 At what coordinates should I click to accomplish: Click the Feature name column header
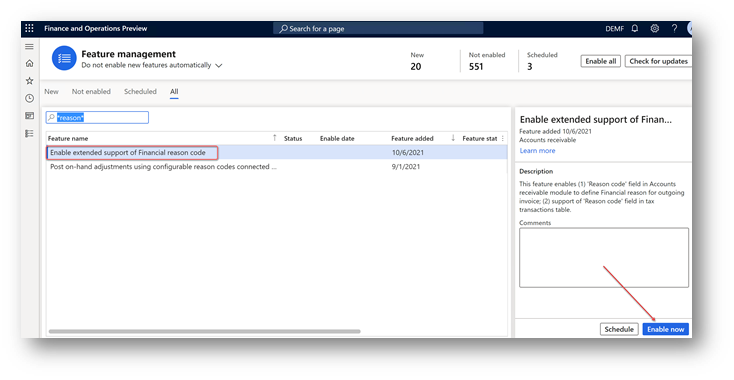[68, 139]
